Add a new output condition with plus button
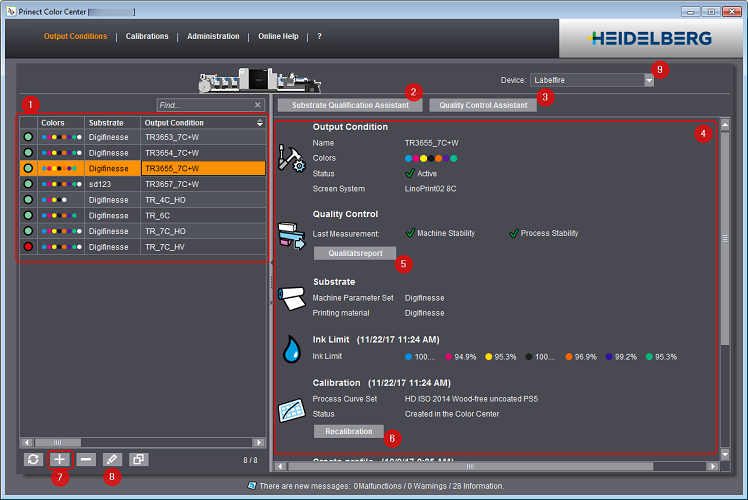 point(60,459)
